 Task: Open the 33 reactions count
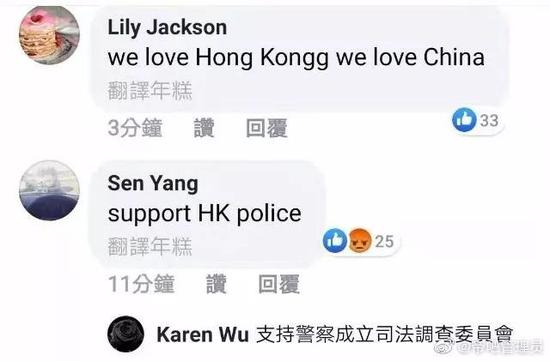coord(489,120)
